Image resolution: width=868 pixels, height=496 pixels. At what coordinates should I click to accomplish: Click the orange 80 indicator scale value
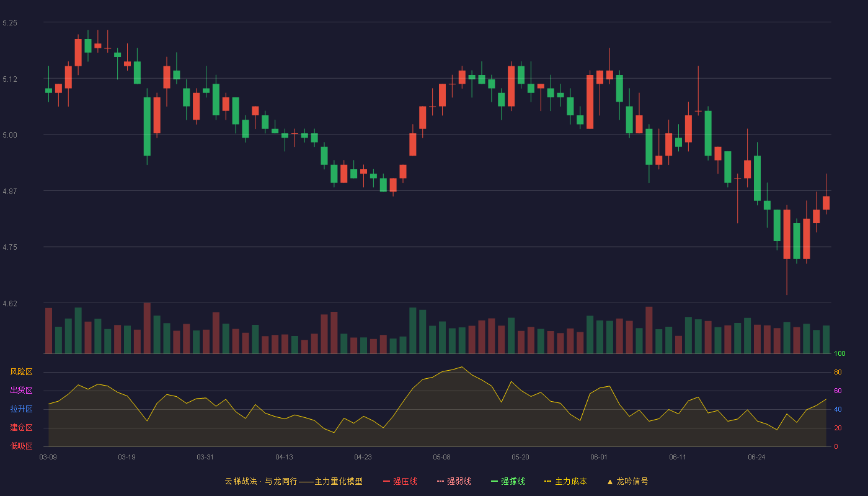pos(838,372)
